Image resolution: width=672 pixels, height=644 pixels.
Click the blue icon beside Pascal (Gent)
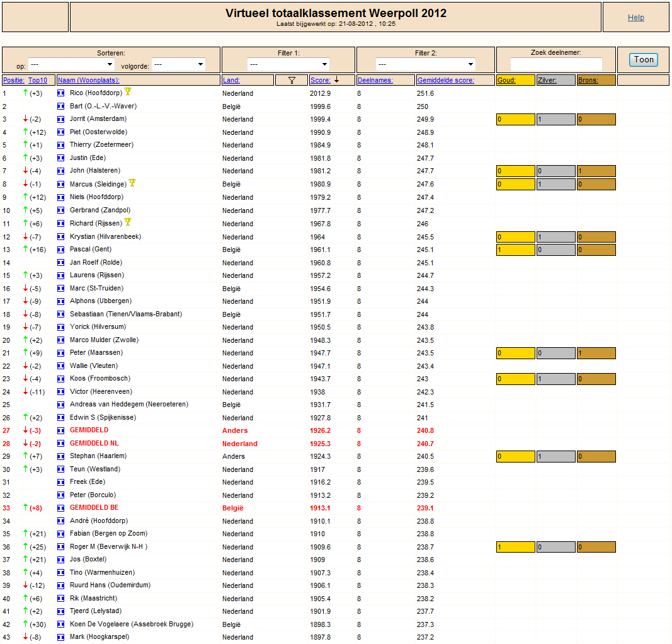pyautogui.click(x=61, y=250)
